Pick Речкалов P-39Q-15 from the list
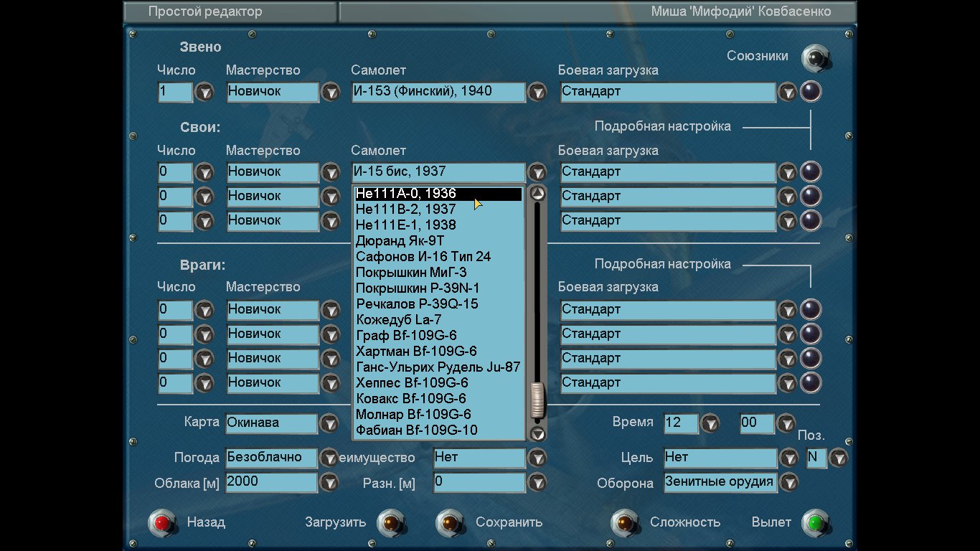The height and width of the screenshot is (551, 980). (x=438, y=304)
